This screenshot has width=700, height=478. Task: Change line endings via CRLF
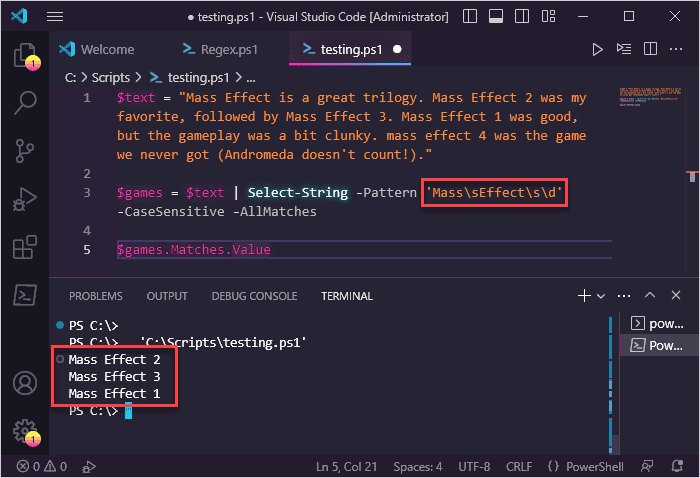[519, 466]
